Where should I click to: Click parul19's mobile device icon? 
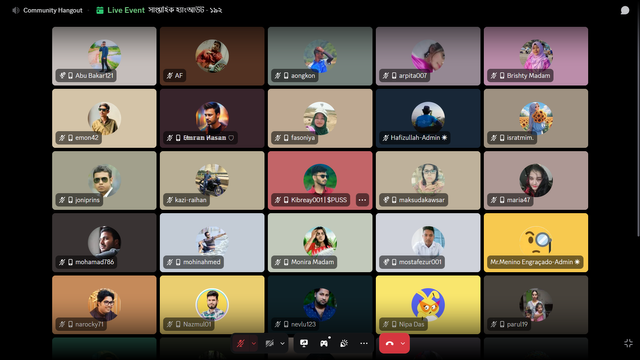(502, 324)
